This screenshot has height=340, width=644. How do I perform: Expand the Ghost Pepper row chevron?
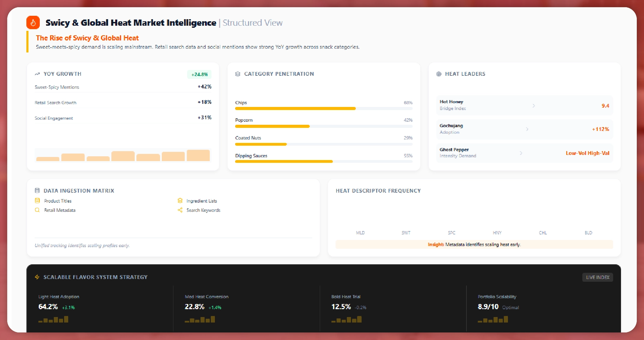click(x=521, y=153)
